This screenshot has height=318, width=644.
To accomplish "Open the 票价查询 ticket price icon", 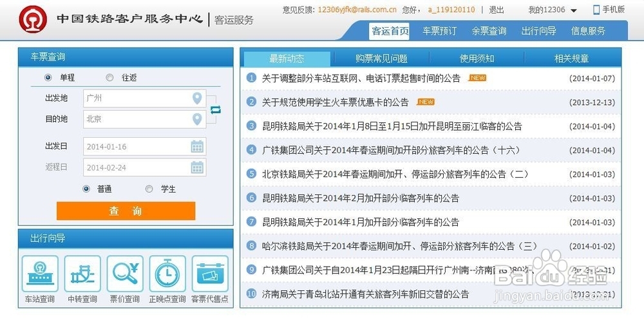I will point(125,274).
